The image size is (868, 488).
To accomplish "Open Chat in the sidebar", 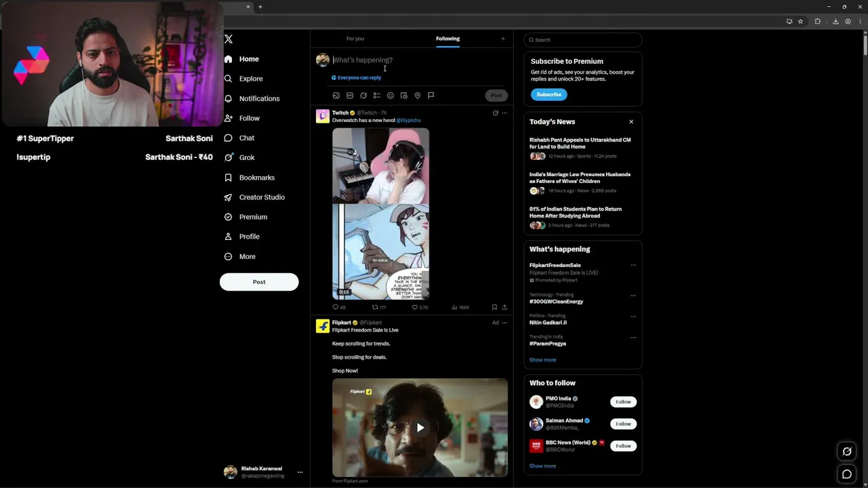I will (239, 138).
